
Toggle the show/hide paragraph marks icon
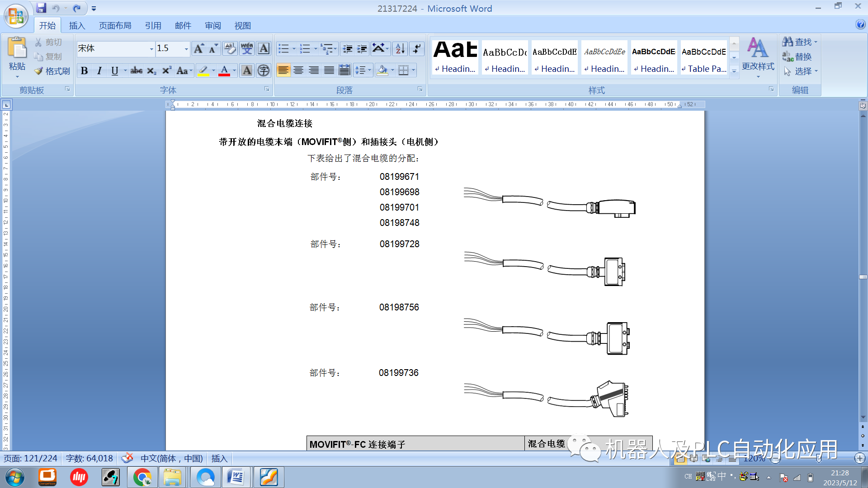(416, 48)
